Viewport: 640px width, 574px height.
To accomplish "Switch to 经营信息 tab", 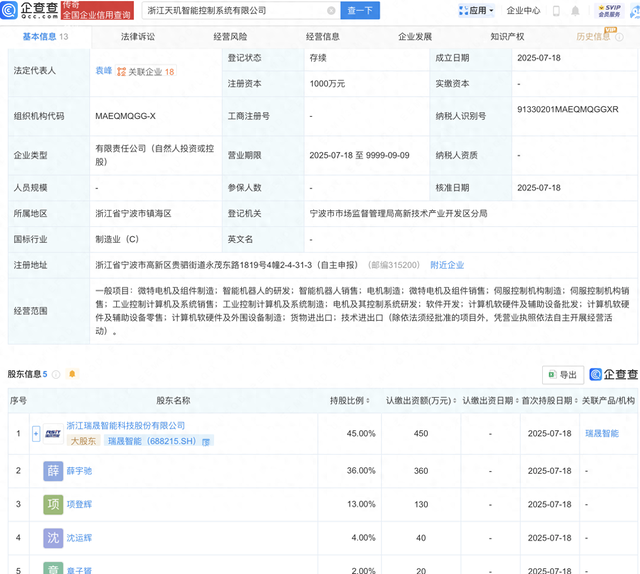I will [323, 37].
